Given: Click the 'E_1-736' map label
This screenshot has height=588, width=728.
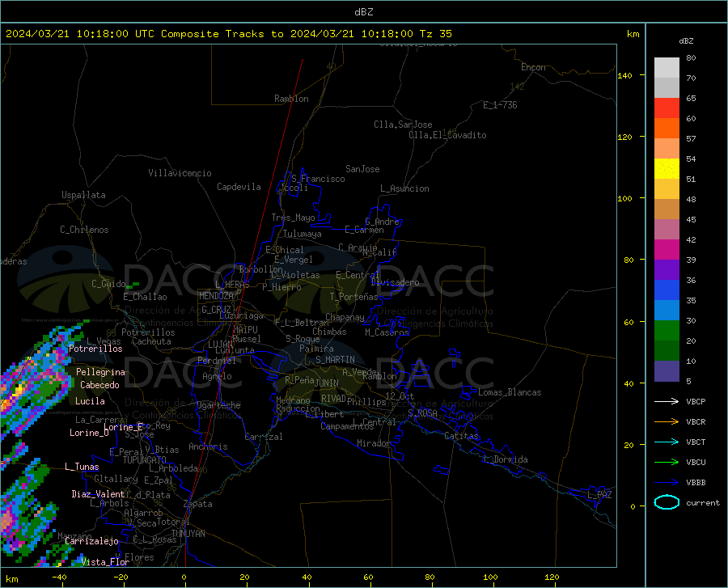Looking at the screenshot, I should (500, 105).
